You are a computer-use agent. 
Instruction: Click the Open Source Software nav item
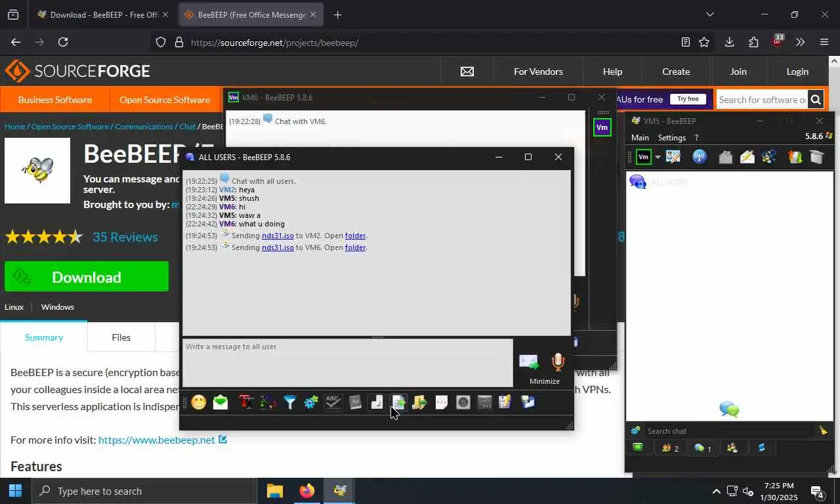[x=165, y=100]
